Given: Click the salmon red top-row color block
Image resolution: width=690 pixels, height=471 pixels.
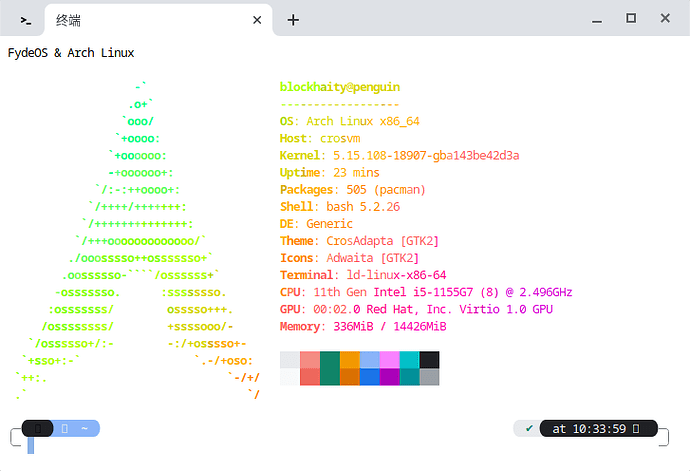Looking at the screenshot, I should click(x=310, y=360).
